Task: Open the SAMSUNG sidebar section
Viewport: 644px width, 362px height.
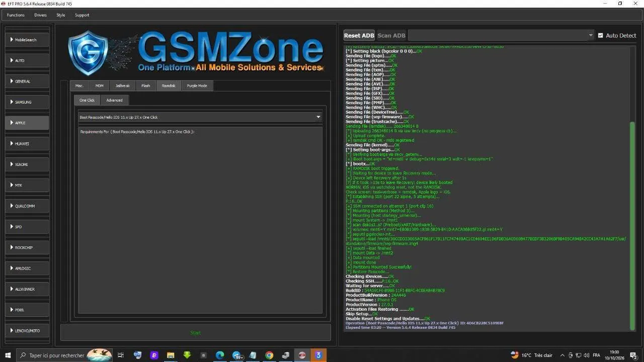Action: (27, 102)
